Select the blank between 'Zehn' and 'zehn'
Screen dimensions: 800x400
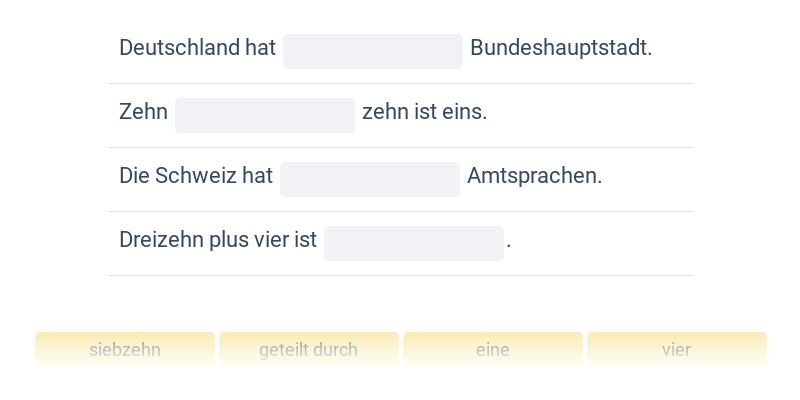tap(265, 115)
